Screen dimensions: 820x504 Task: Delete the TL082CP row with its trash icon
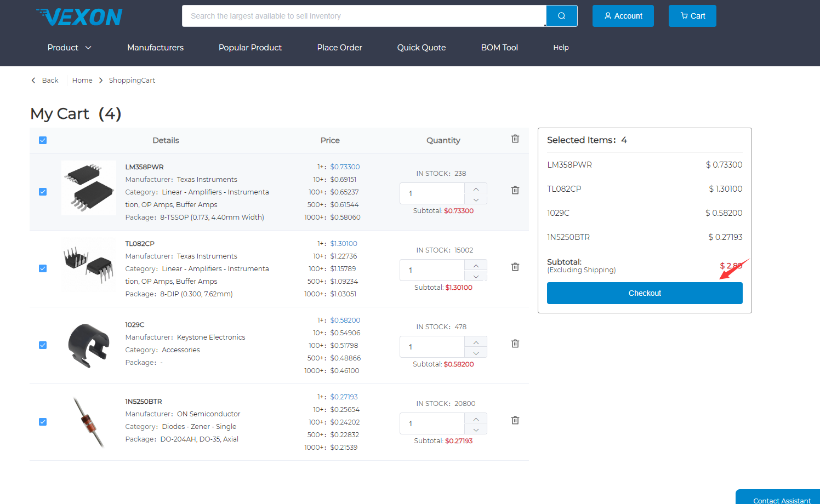[x=515, y=267]
